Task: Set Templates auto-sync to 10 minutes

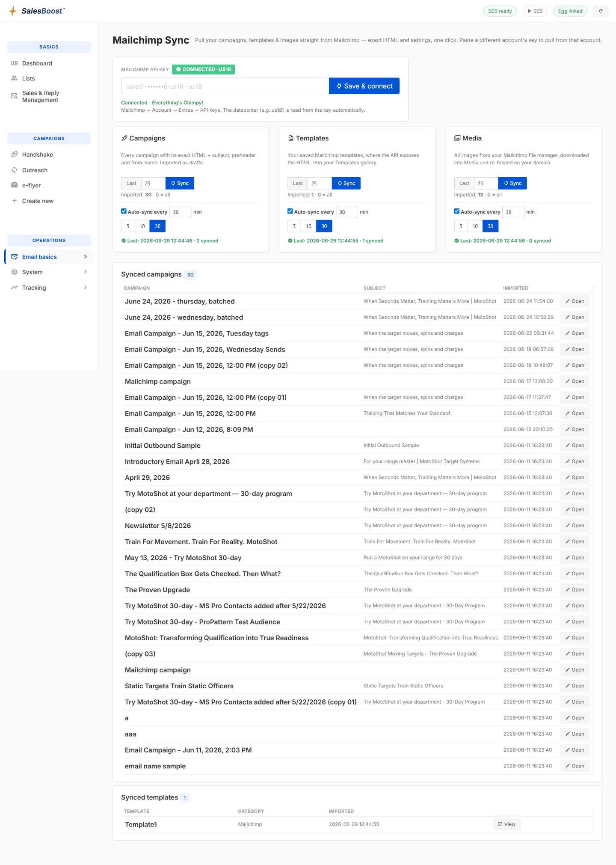Action: click(308, 226)
